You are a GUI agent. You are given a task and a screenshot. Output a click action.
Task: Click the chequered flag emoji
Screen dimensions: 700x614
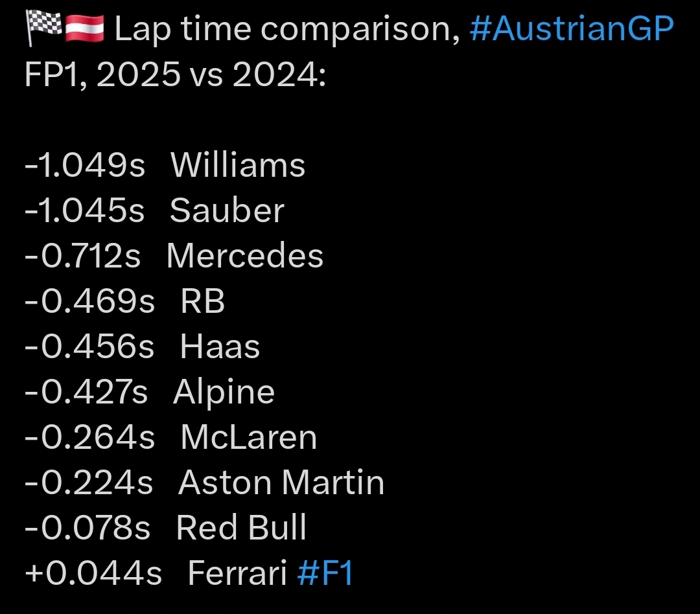point(43,28)
